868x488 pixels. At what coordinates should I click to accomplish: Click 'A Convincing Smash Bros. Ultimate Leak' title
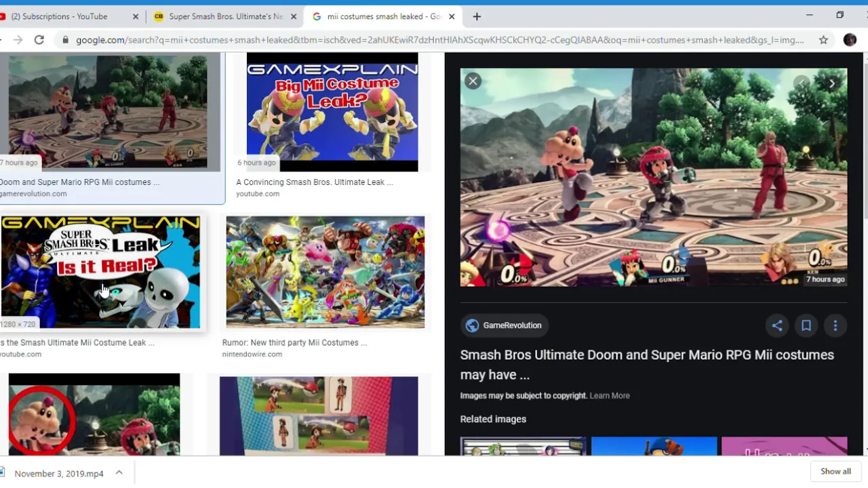click(x=315, y=182)
